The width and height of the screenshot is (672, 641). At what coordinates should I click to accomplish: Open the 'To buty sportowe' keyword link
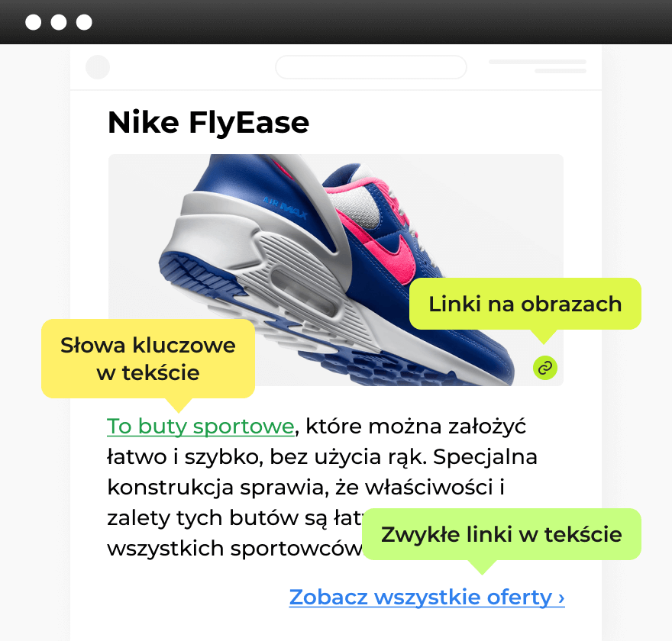tap(201, 427)
